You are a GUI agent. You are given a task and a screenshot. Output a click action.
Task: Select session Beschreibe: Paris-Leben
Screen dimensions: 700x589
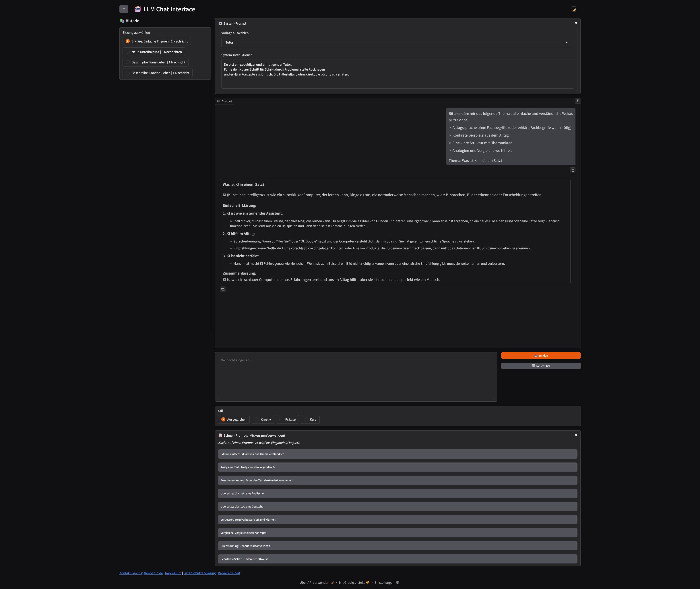[x=156, y=62]
